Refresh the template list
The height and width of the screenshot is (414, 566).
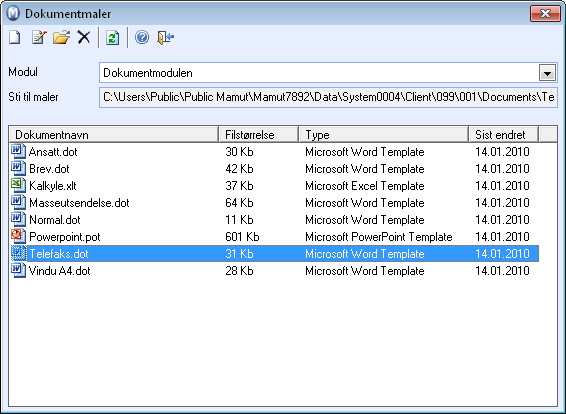113,38
